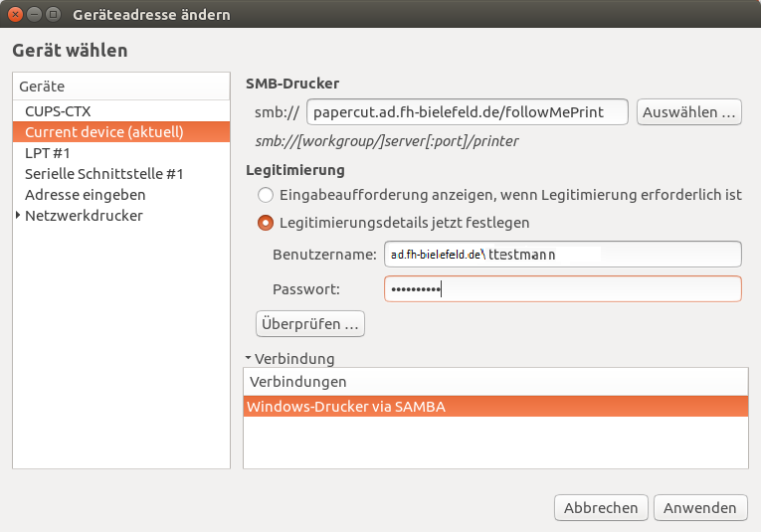
Task: Select Serielle Schnittstelle #1
Action: pos(103,174)
